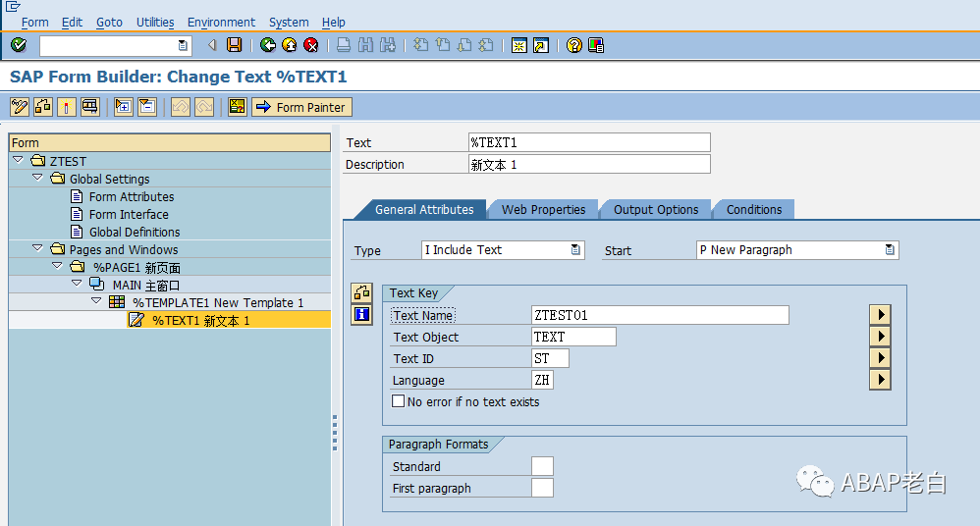The height and width of the screenshot is (526, 980).
Task: Exit using the yellow up-arrow icon
Action: [290, 45]
